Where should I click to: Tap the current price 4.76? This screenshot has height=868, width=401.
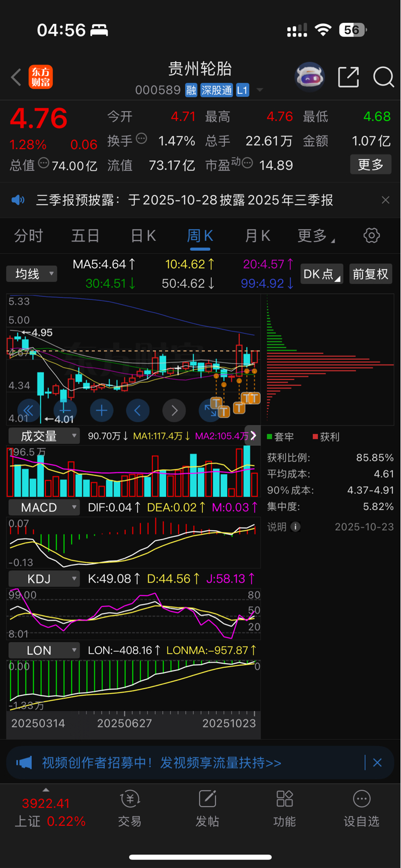pos(39,118)
